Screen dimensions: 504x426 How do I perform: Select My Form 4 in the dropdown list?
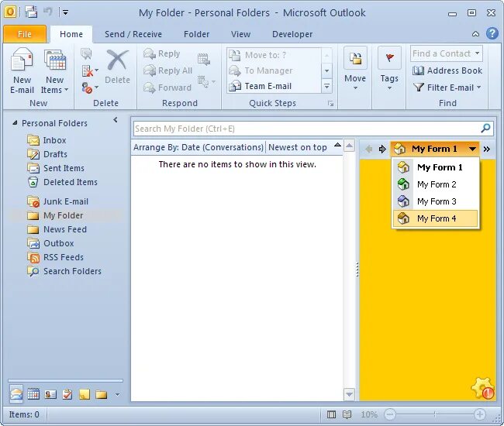(x=436, y=218)
